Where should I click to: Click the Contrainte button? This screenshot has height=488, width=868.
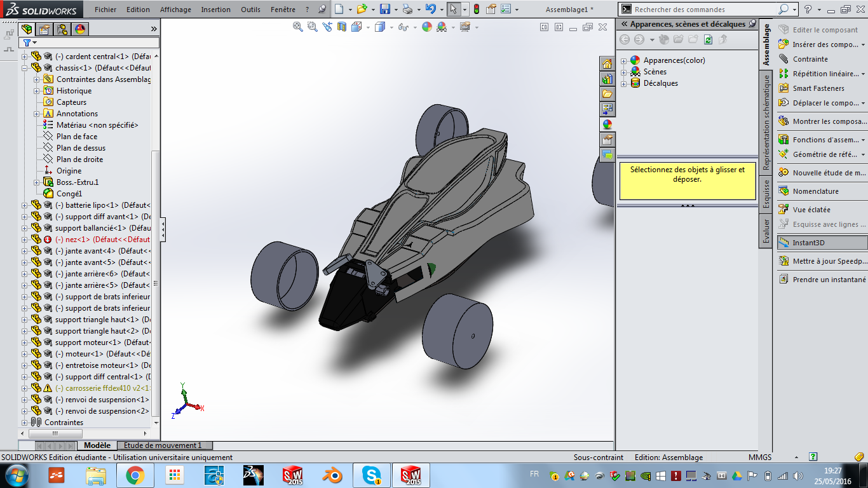810,59
